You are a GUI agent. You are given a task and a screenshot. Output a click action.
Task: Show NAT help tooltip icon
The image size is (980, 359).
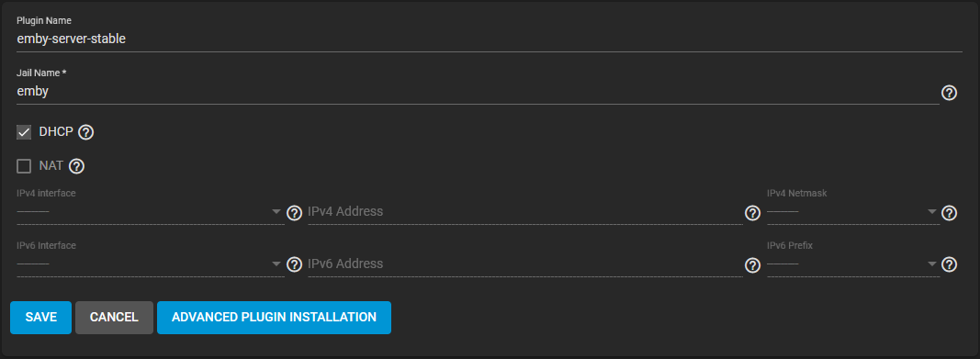pyautogui.click(x=76, y=166)
